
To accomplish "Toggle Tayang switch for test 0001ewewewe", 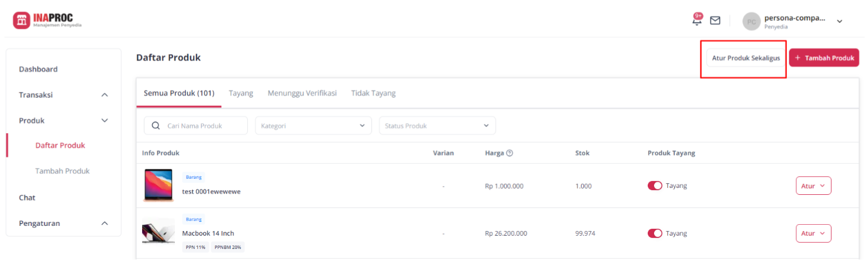I will (655, 186).
